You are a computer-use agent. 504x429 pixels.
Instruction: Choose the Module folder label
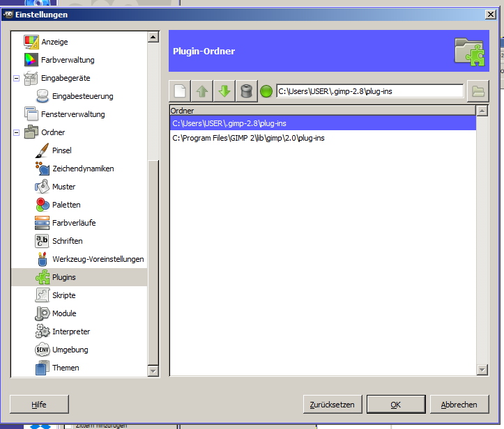coord(64,313)
